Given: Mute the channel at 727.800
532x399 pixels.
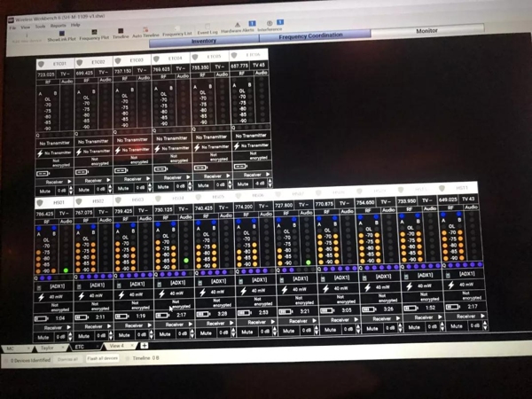Looking at the screenshot, I should pos(289,331).
